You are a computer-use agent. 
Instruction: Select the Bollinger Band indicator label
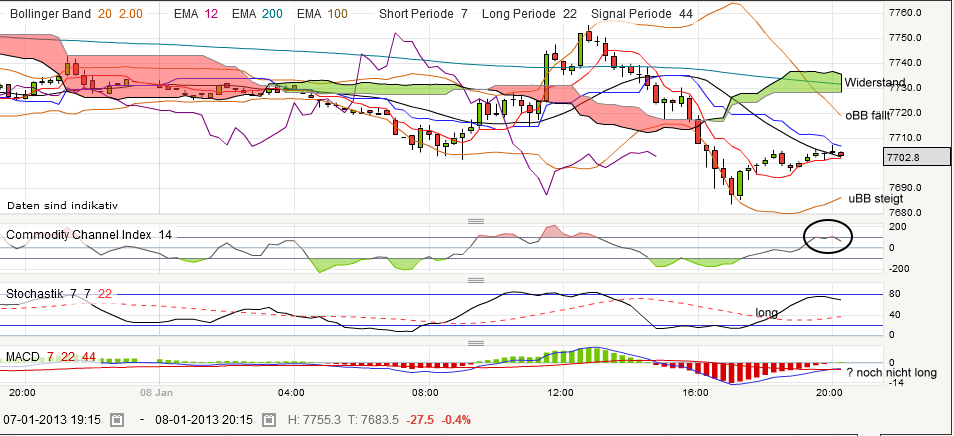[52, 13]
